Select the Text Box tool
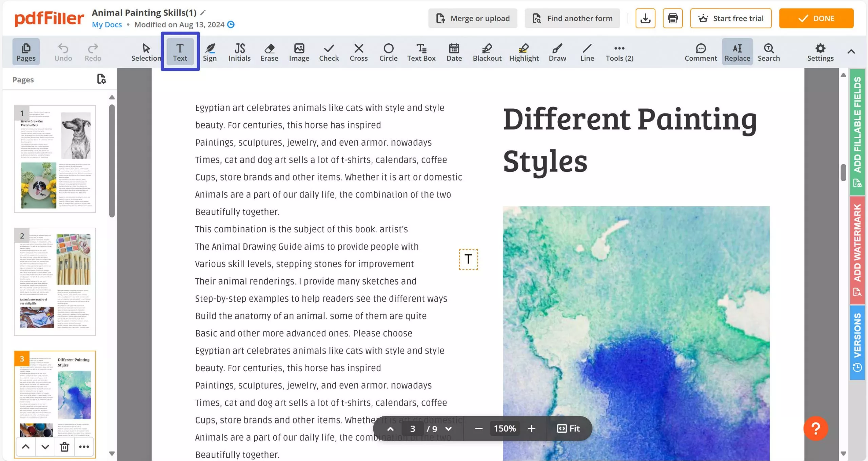 coord(421,51)
